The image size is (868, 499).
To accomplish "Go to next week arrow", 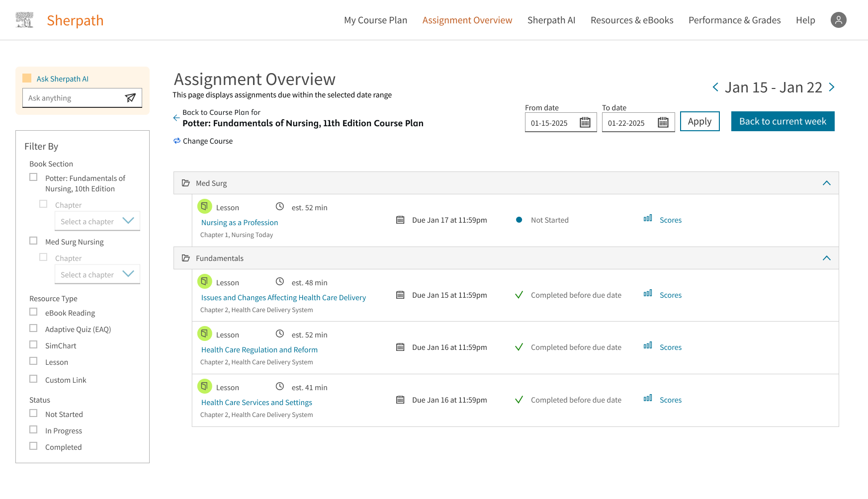I will (832, 87).
